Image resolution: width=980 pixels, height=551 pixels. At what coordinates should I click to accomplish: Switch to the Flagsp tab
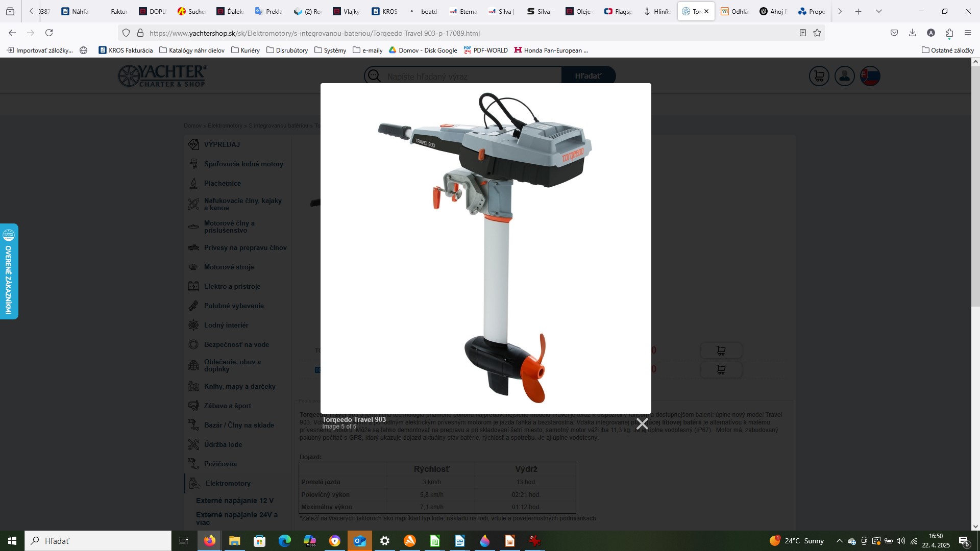pyautogui.click(x=618, y=11)
